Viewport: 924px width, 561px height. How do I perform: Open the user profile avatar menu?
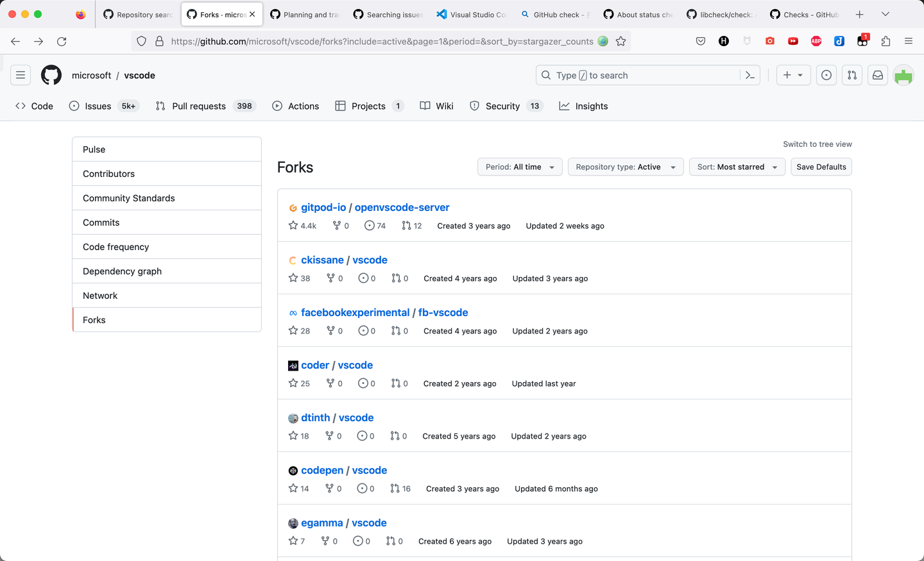[903, 75]
